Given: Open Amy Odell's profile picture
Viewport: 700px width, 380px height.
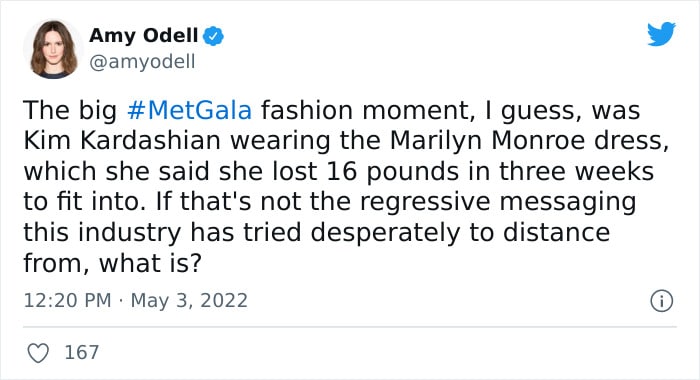Looking at the screenshot, I should click(x=53, y=49).
